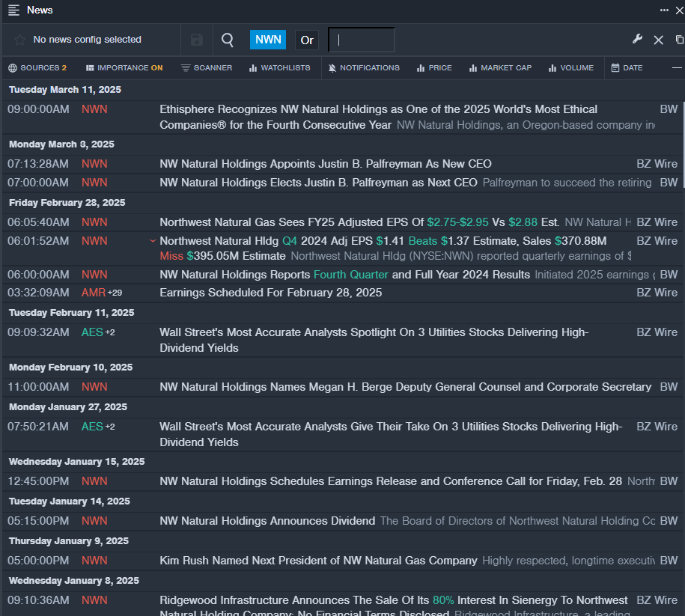This screenshot has width=685, height=616.
Task: Close the News panel
Action: pyautogui.click(x=679, y=10)
